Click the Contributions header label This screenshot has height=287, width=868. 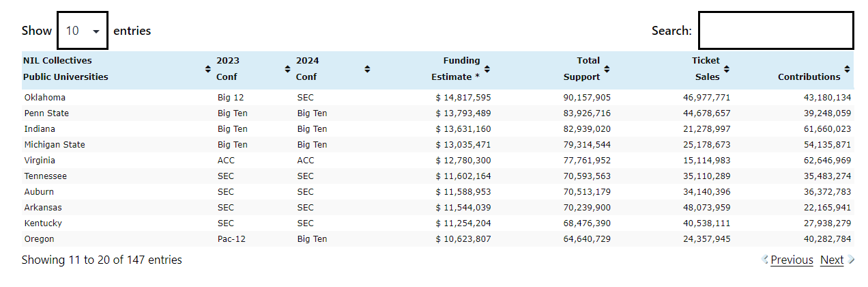[x=809, y=77]
